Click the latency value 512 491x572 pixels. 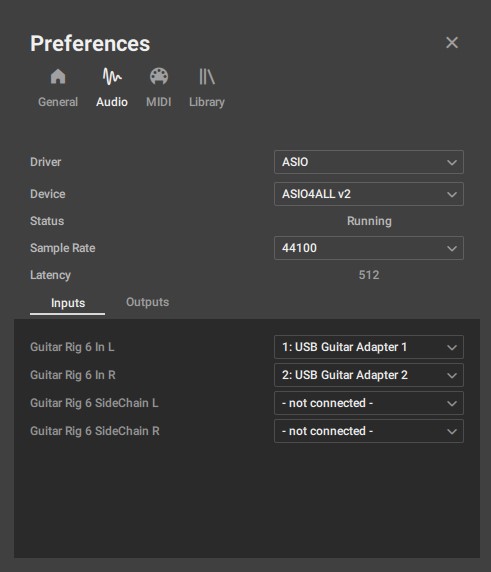point(369,275)
